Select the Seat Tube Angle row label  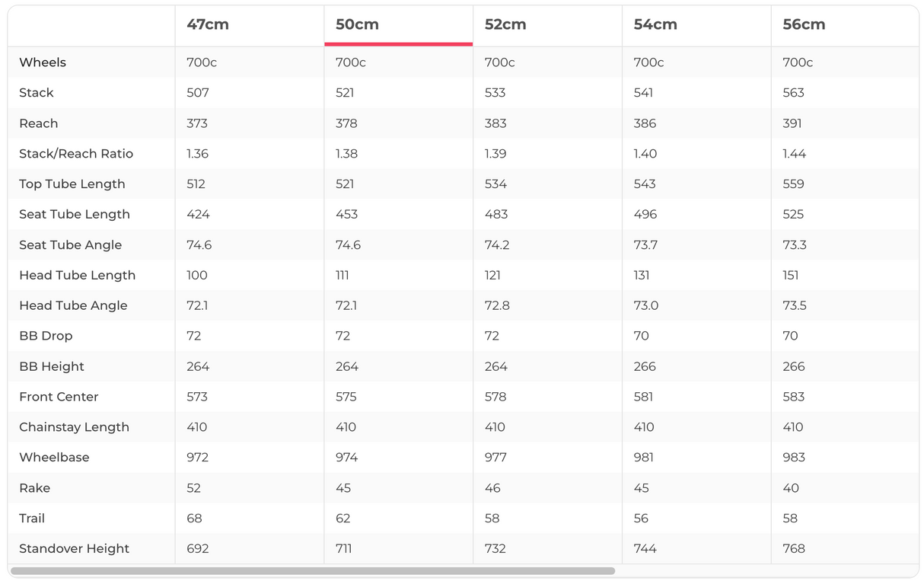tap(71, 245)
